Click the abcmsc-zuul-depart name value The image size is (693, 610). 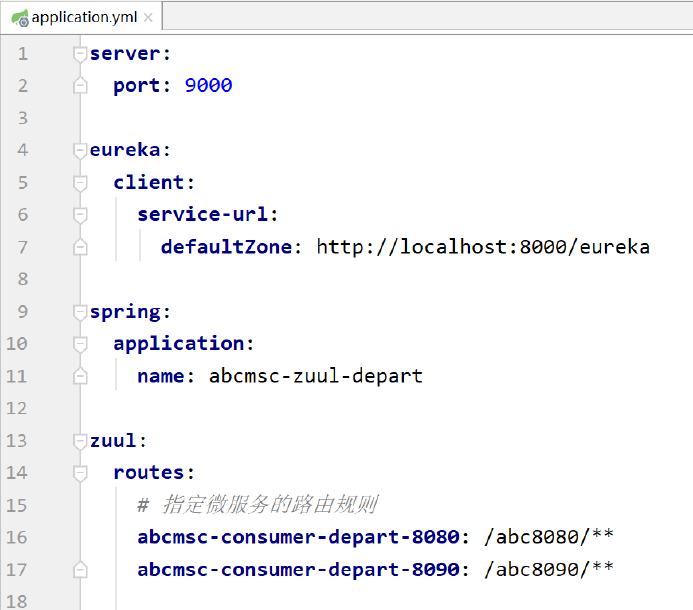315,376
